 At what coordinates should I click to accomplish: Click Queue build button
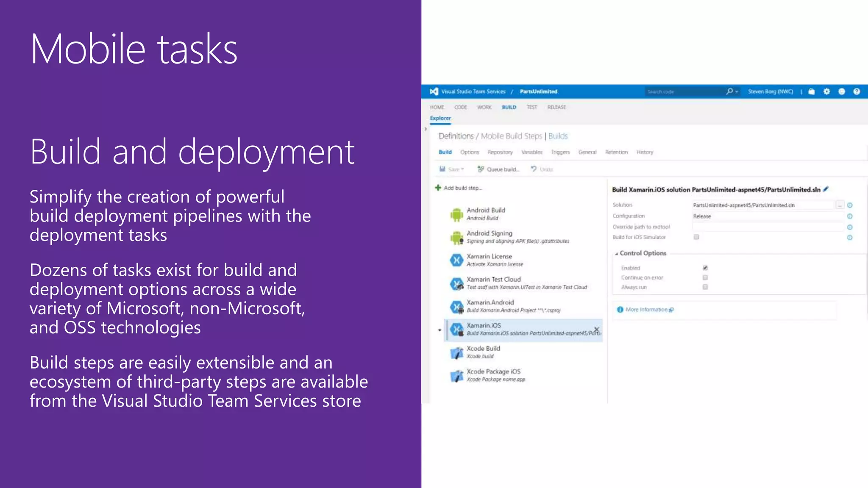[498, 169]
